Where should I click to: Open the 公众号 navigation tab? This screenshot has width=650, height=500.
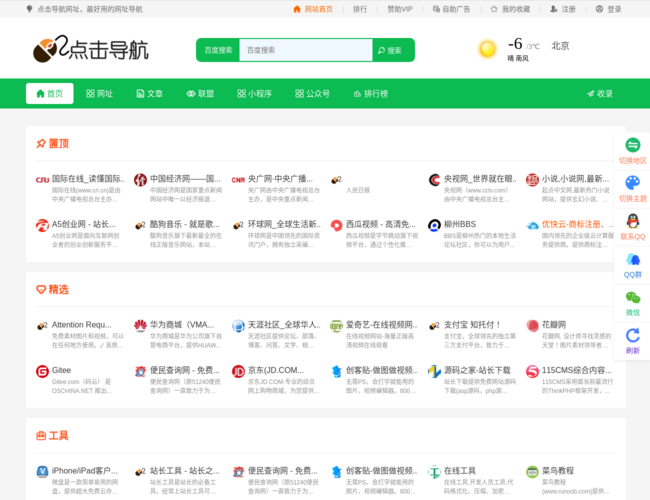tap(312, 93)
